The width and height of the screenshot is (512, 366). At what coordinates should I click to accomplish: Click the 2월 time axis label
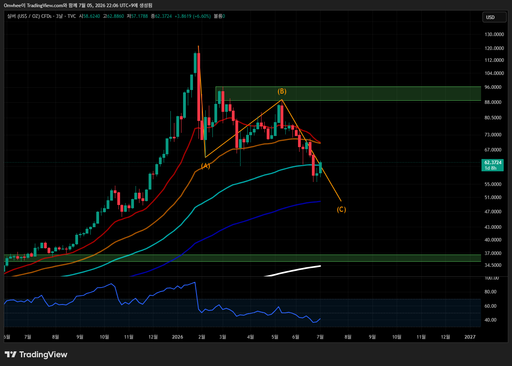[201, 337]
